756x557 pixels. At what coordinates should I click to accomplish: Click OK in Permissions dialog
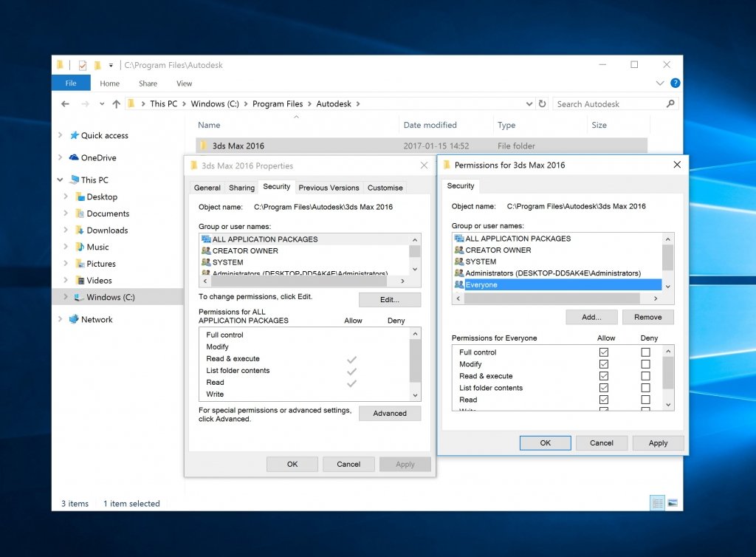pyautogui.click(x=546, y=442)
